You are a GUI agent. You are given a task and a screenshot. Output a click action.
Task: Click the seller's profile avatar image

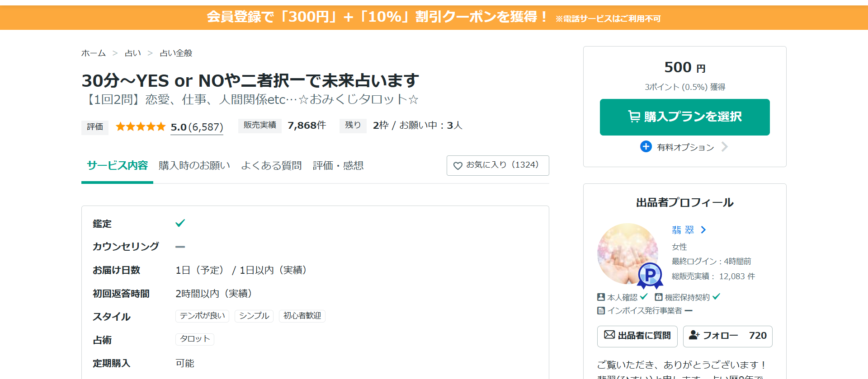[x=626, y=252]
